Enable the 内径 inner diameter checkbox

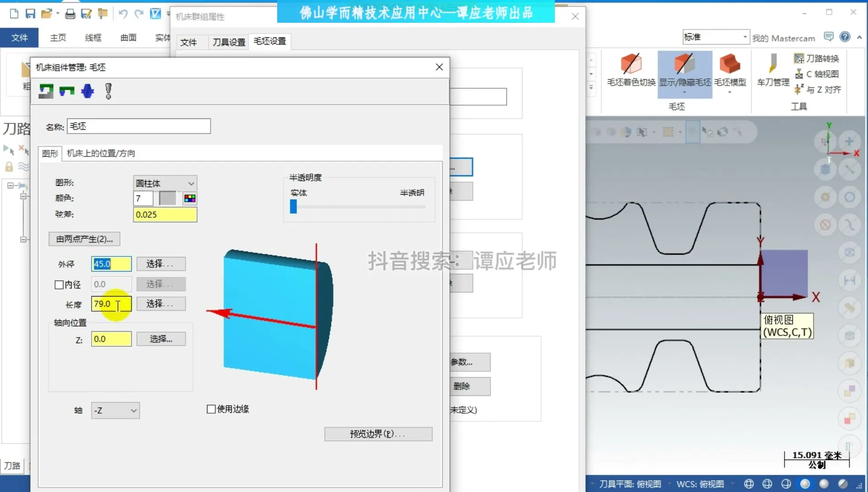(x=59, y=284)
